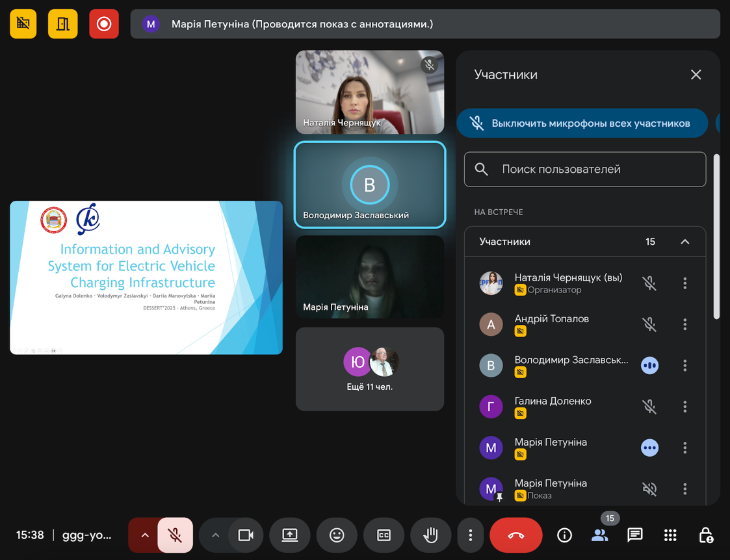
Task: Turn on closed captions
Action: (384, 535)
